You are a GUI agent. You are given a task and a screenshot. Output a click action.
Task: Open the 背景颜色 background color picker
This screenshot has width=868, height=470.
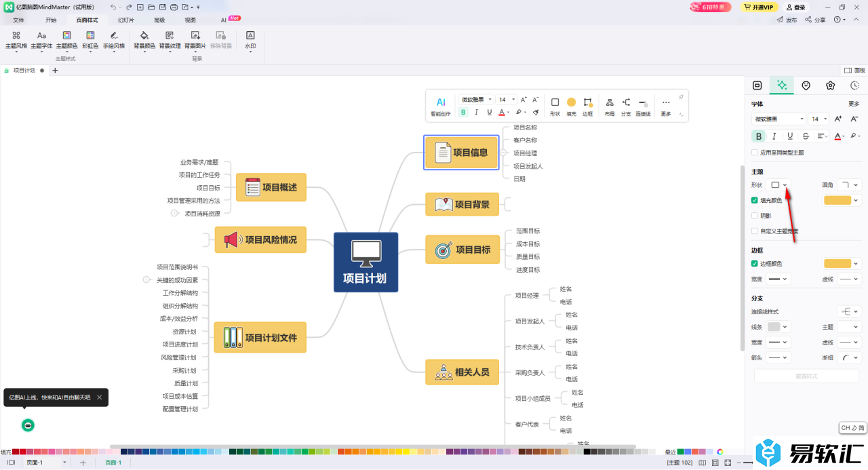pyautogui.click(x=144, y=40)
